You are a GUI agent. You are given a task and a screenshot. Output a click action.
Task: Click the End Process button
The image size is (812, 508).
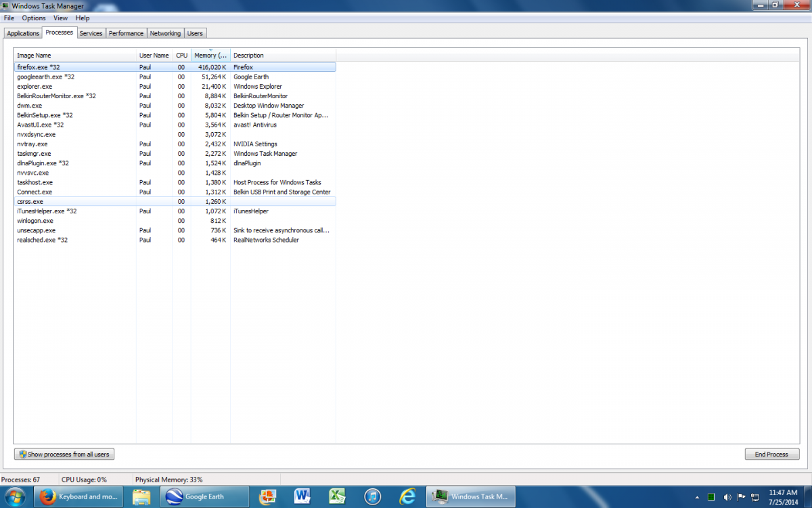(771, 454)
